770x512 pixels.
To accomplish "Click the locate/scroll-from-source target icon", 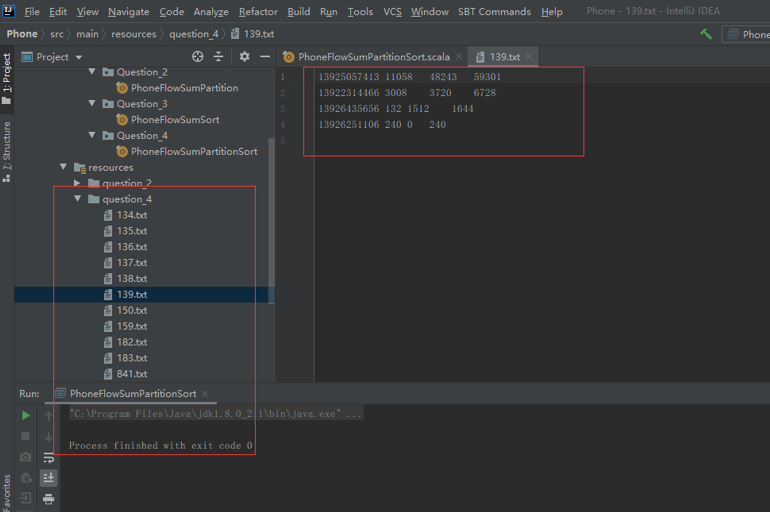I will click(197, 57).
